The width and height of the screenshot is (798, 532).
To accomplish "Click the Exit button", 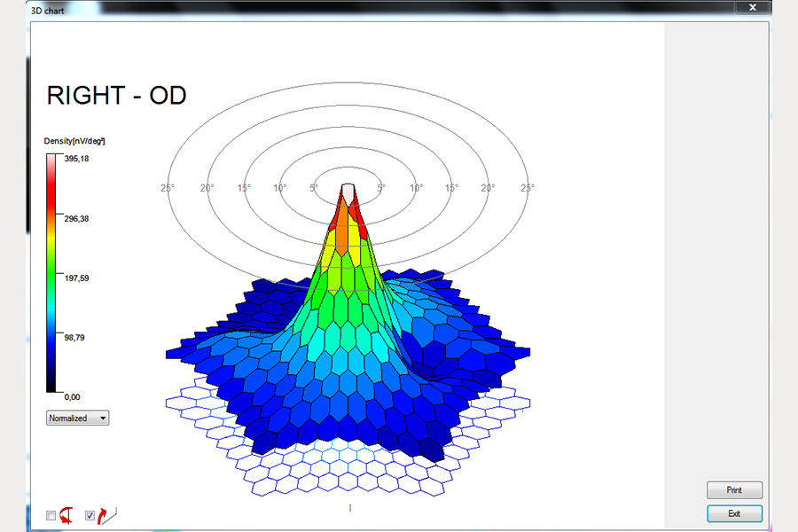I will point(734,513).
